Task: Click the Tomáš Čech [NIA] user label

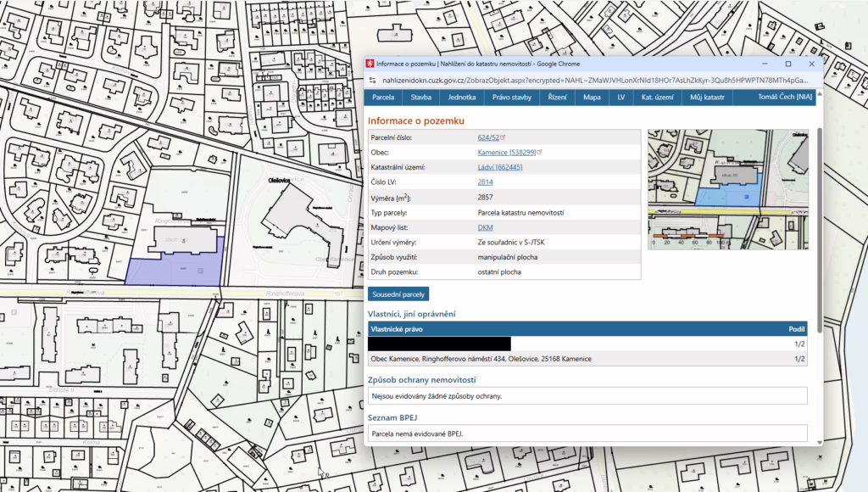Action: click(x=784, y=97)
